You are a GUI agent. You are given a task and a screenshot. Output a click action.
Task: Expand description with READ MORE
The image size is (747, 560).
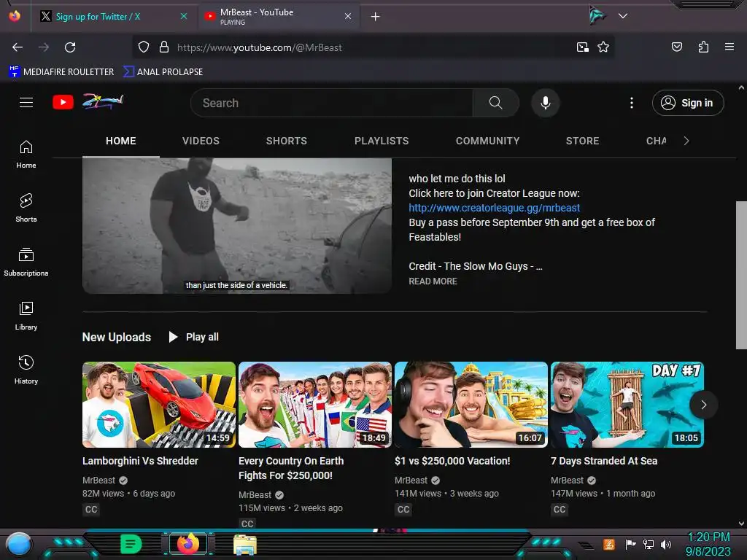(433, 281)
